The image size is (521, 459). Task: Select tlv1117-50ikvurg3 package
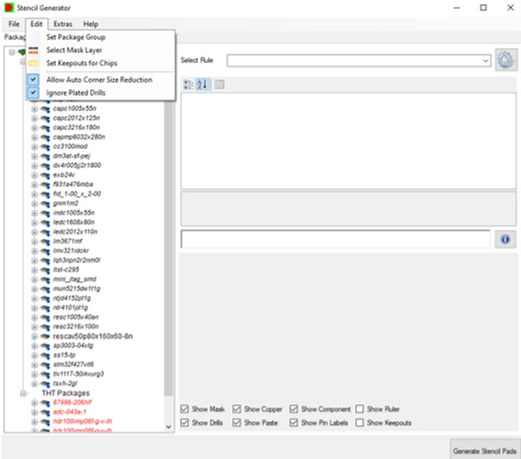pyautogui.click(x=78, y=374)
